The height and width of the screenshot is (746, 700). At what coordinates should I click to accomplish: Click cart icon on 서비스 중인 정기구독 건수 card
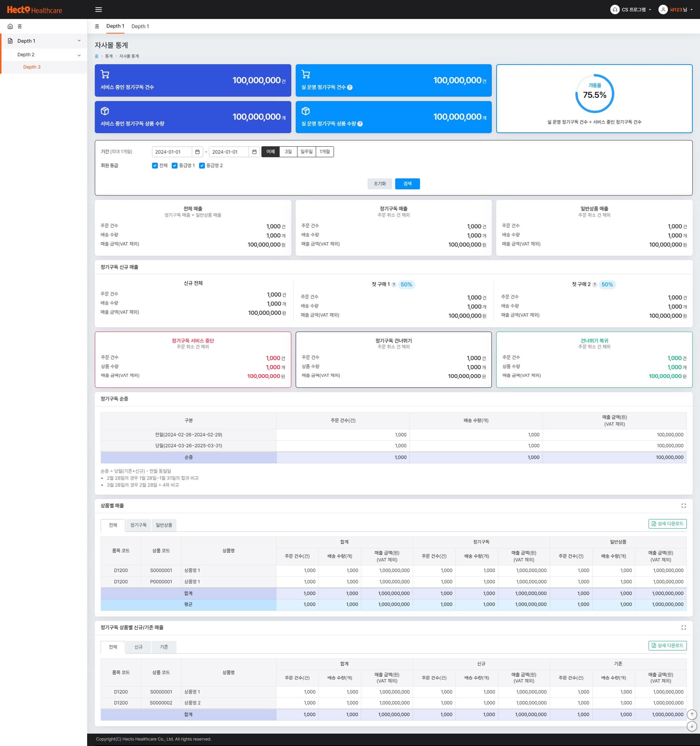pyautogui.click(x=105, y=74)
